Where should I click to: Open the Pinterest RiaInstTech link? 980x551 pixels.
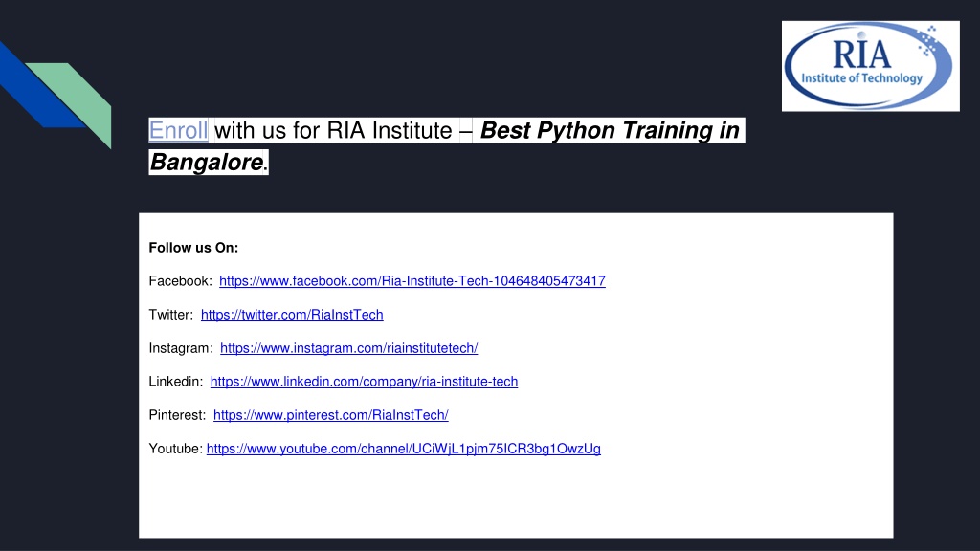330,415
